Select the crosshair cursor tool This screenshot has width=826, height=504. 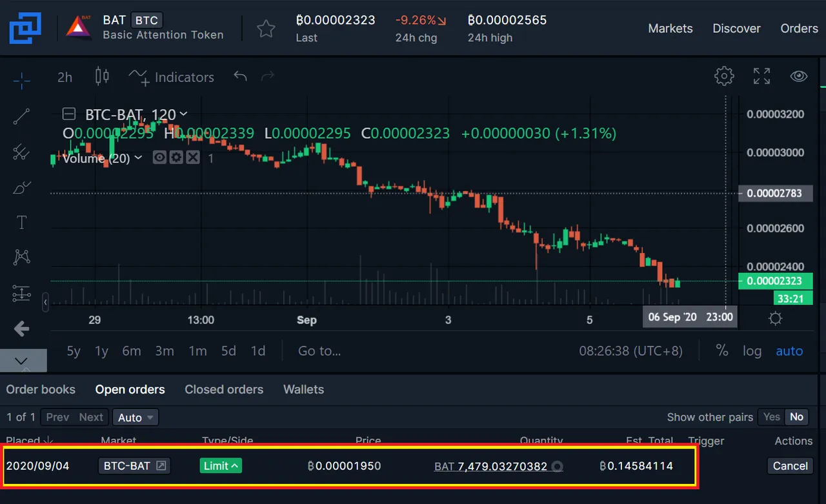tap(21, 81)
